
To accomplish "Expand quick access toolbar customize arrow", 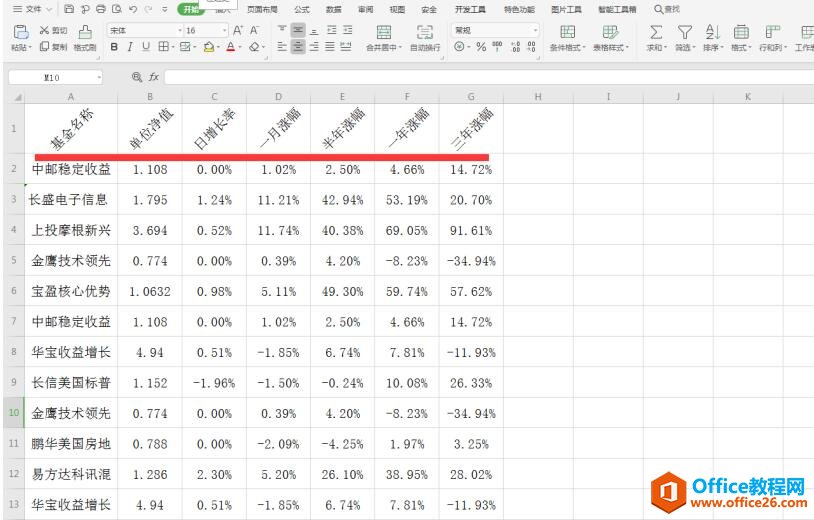I will 165,9.
